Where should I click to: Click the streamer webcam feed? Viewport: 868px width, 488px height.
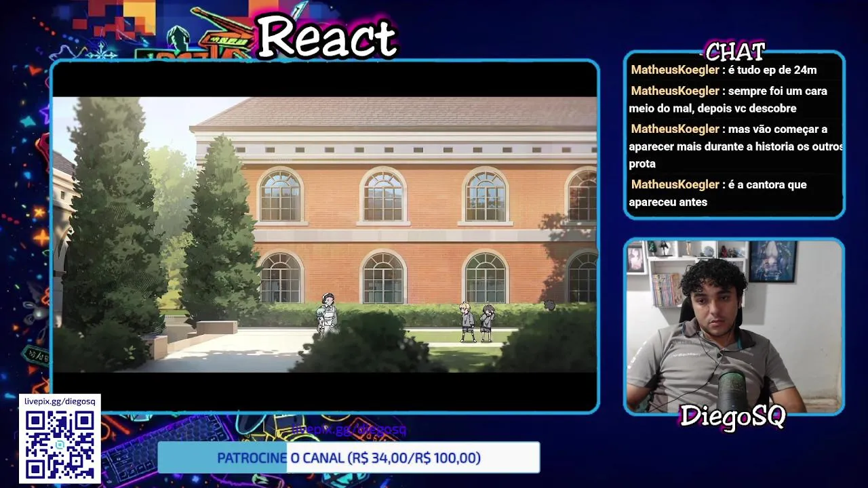tap(734, 326)
